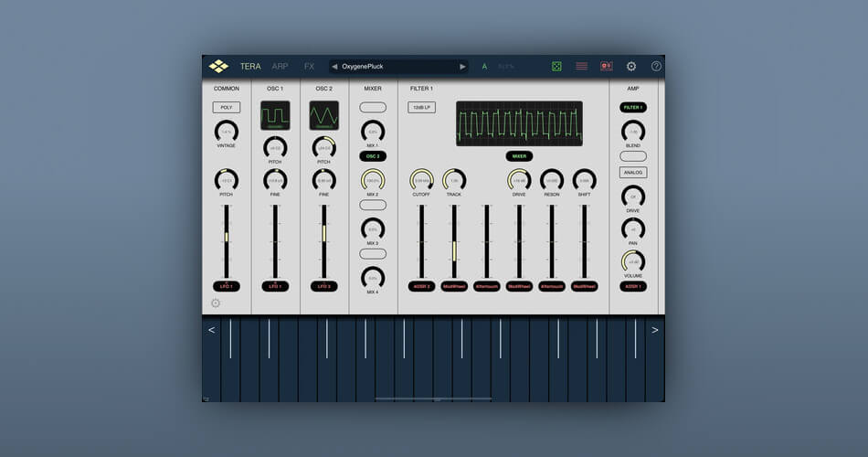The width and height of the screenshot is (868, 457).
Task: Load the previous preset with left arrow
Action: (334, 67)
